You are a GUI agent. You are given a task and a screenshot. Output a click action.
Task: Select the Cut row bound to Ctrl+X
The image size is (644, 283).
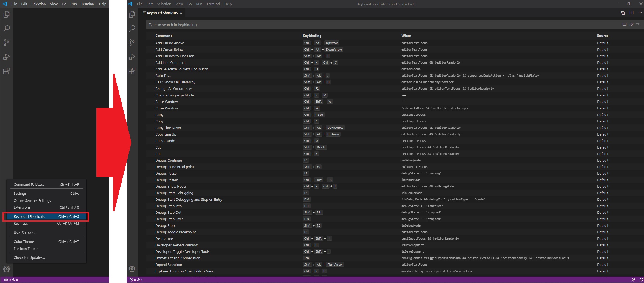[x=394, y=154]
